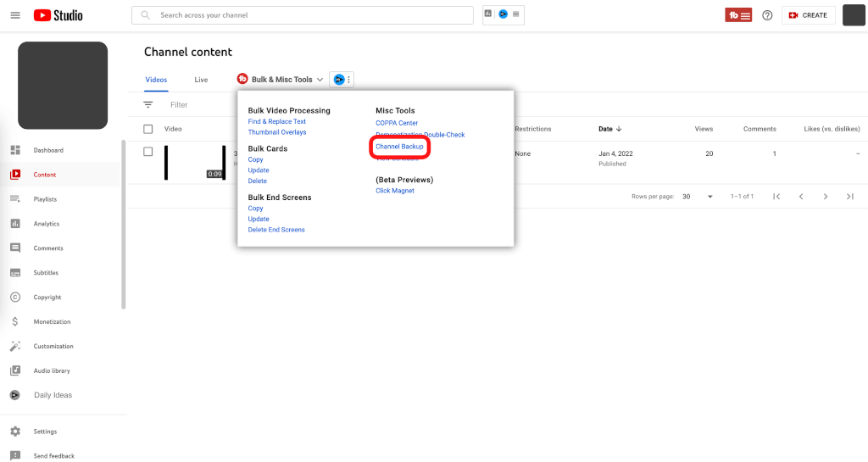Viewport: 868px width, 462px height.
Task: Click the Help question mark icon
Action: point(767,15)
